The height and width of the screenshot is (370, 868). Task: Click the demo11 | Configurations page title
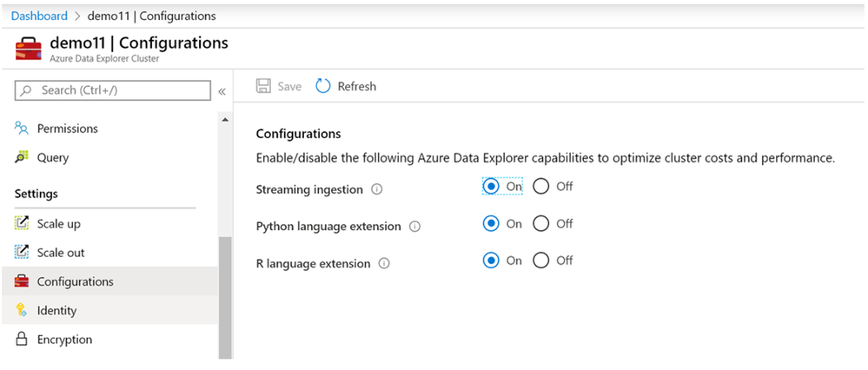click(139, 43)
